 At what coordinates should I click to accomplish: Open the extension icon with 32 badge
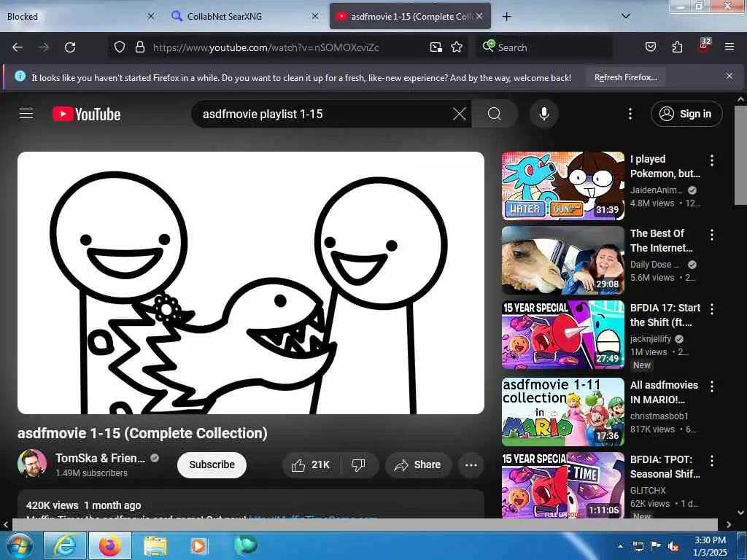(704, 44)
